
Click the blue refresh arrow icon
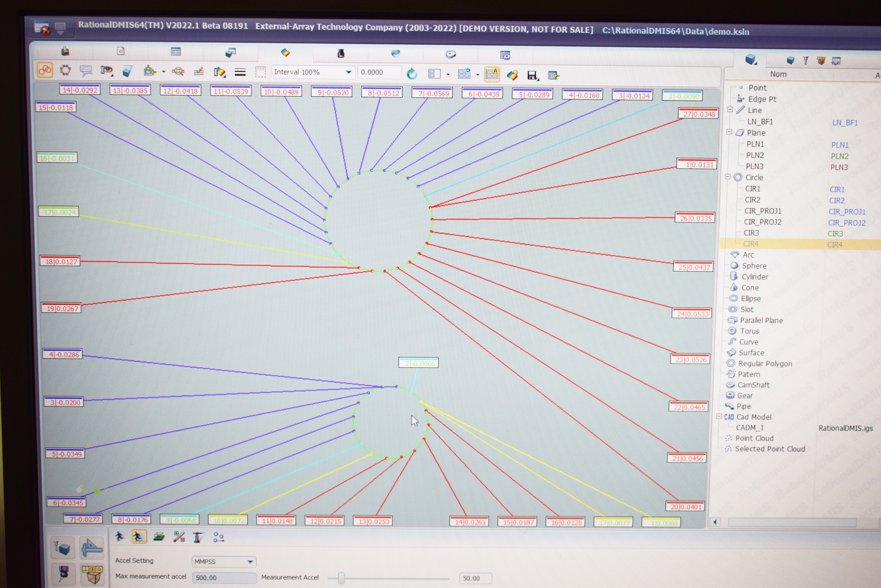[412, 74]
